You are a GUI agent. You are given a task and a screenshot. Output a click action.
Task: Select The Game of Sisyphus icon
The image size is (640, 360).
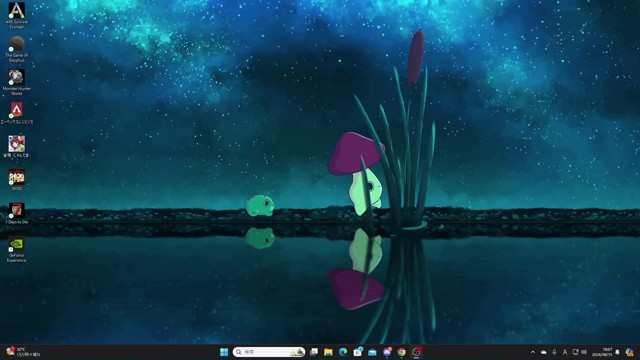coord(16,49)
